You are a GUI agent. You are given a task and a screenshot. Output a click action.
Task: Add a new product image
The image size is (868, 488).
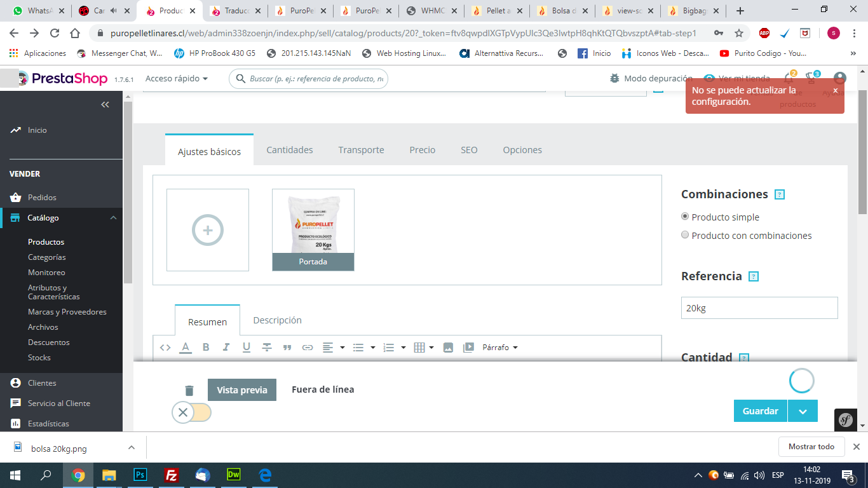[x=208, y=230]
